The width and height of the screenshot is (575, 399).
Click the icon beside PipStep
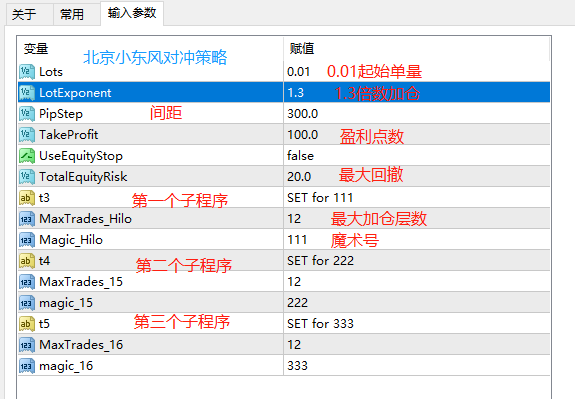27,114
